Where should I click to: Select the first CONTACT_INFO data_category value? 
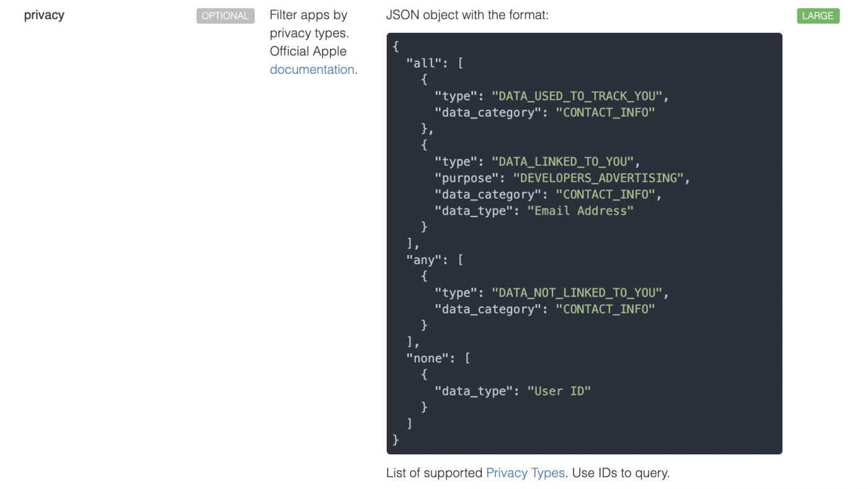point(606,112)
